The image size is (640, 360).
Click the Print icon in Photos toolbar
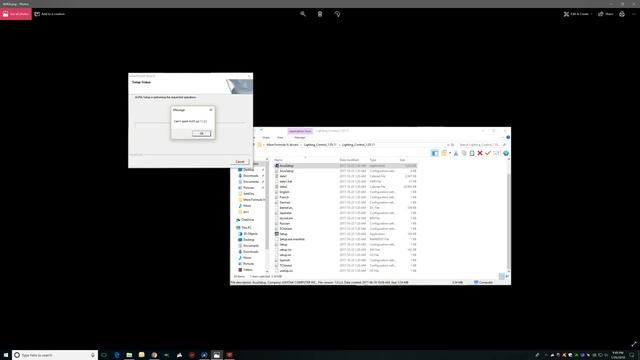click(x=622, y=14)
